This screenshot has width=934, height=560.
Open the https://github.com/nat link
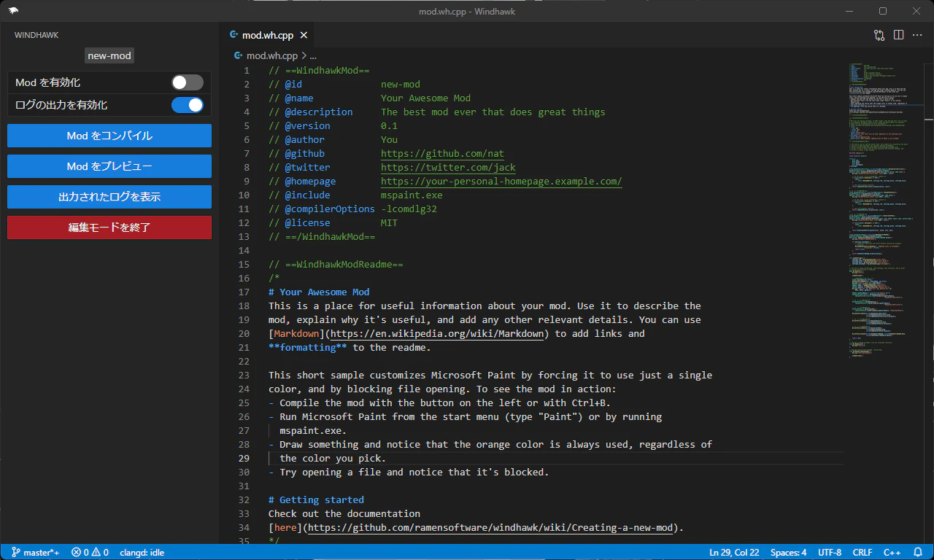coord(442,154)
